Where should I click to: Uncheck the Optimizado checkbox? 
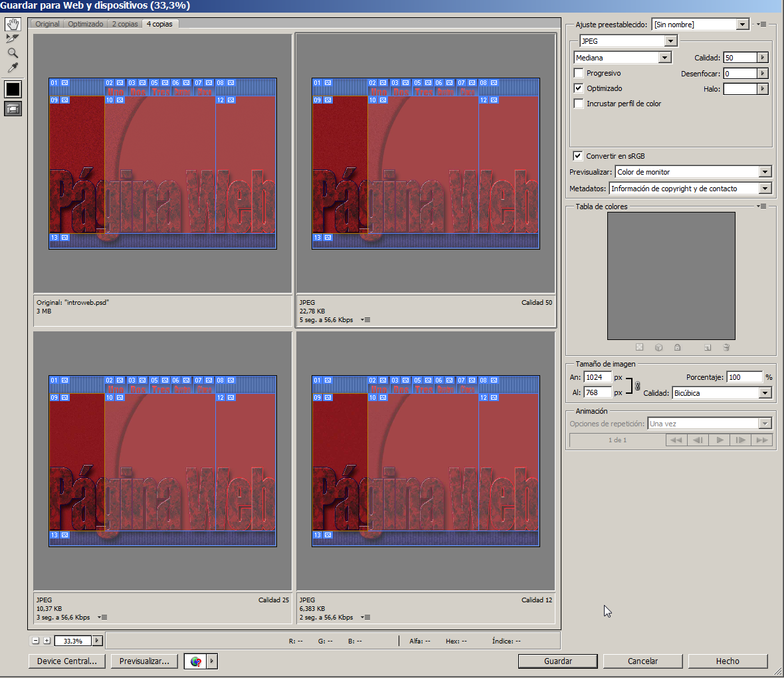click(579, 88)
